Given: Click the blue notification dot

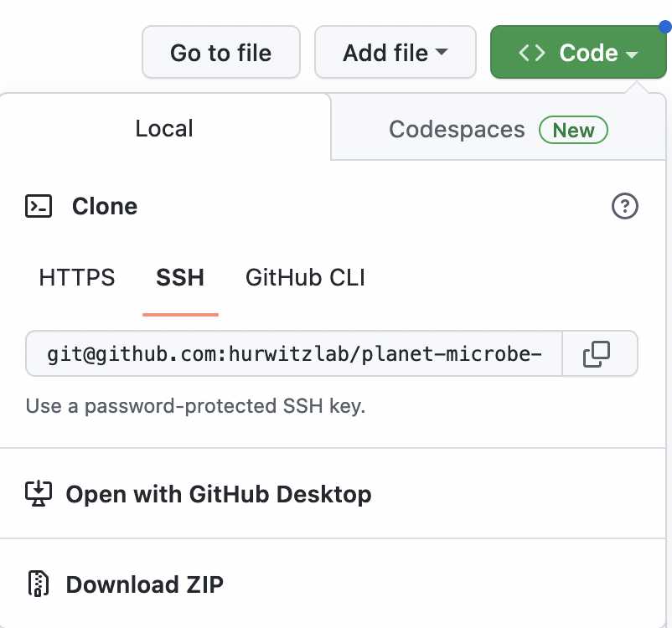Looking at the screenshot, I should (665, 27).
